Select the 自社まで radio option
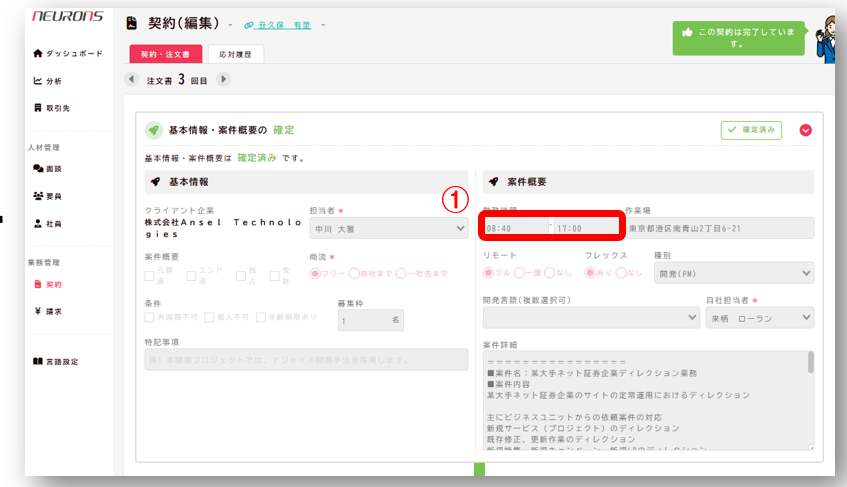Screen dimensions: 847x487 click(x=355, y=274)
